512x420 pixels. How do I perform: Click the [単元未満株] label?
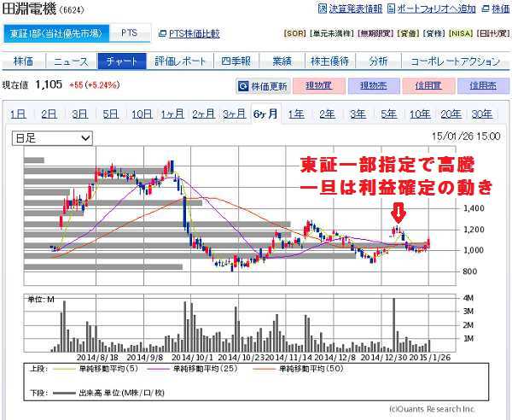(332, 33)
